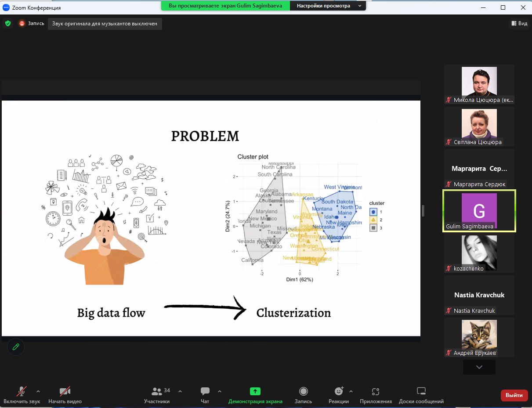Image resolution: width=532 pixels, height=408 pixels.
Task: Open the Chat window icon
Action: tap(205, 391)
